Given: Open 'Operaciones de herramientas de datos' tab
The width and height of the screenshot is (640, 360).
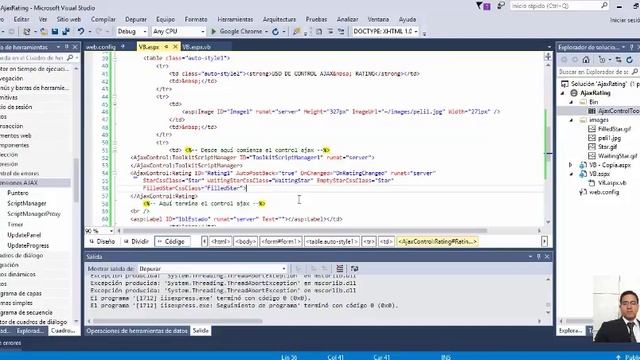Looking at the screenshot, I should [x=137, y=331].
